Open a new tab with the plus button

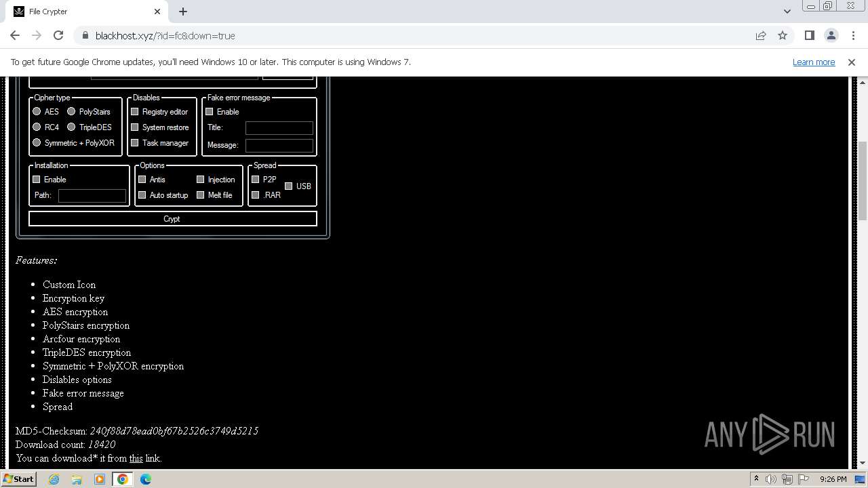coord(183,12)
